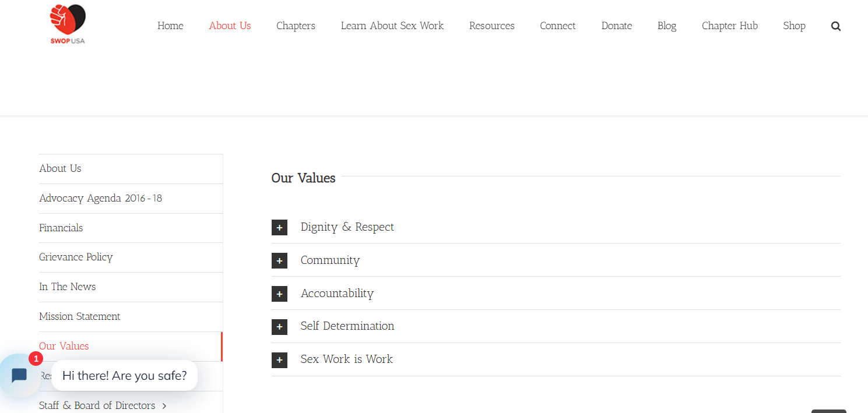Screen dimensions: 868x413
Task: Expand the Dignity & Respect section
Action: (347, 227)
